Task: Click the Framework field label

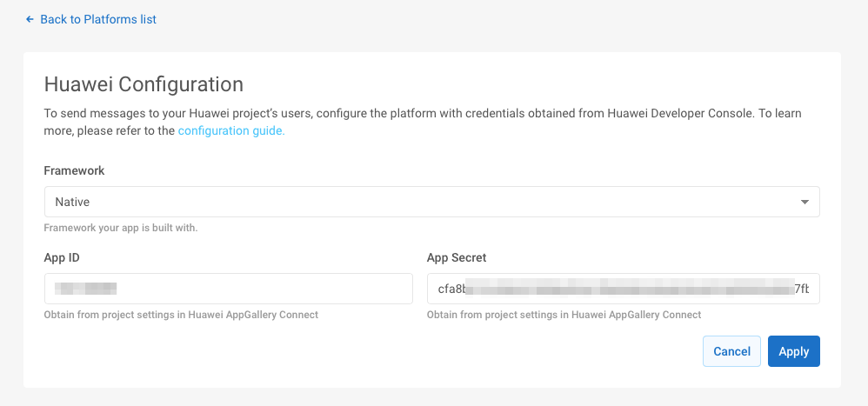Action: (74, 170)
